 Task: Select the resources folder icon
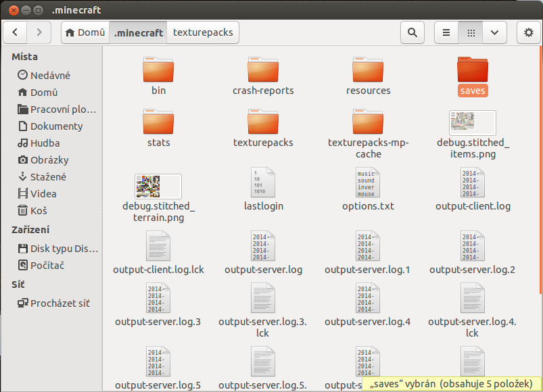(x=368, y=70)
